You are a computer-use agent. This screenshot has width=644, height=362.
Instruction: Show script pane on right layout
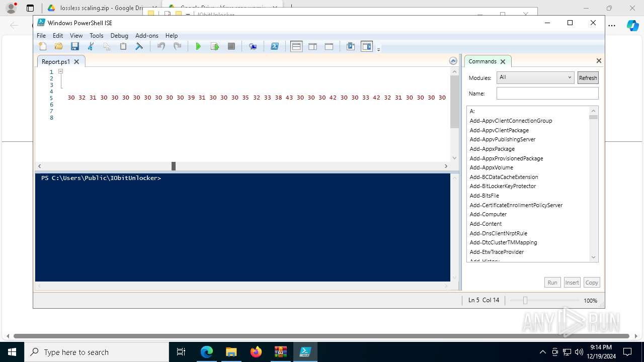[x=312, y=47]
